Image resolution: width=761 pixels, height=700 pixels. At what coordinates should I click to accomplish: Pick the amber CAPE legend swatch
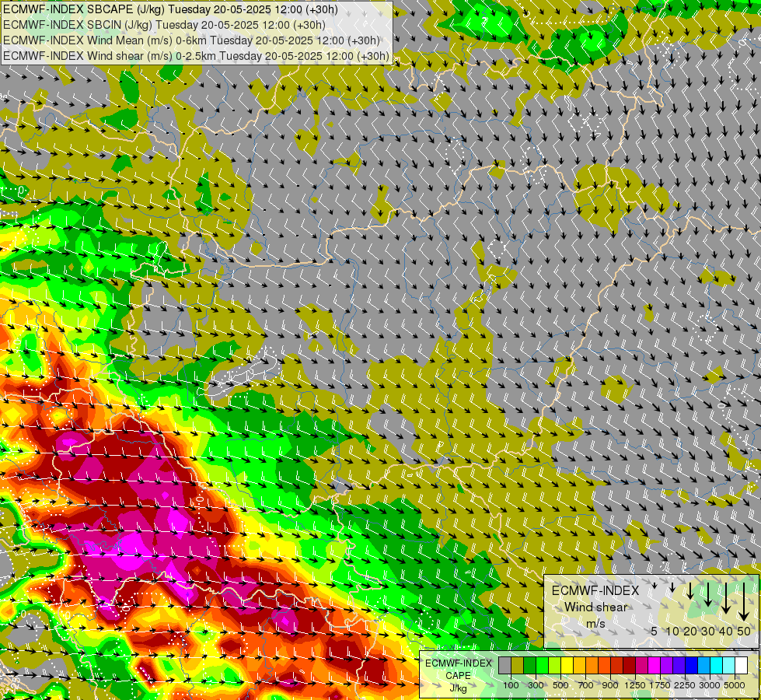click(x=579, y=666)
